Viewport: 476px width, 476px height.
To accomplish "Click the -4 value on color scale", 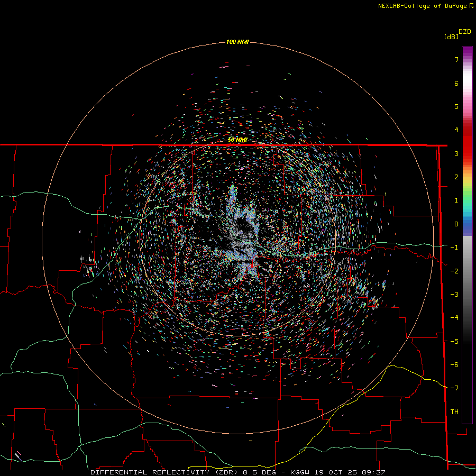I will point(454,318).
